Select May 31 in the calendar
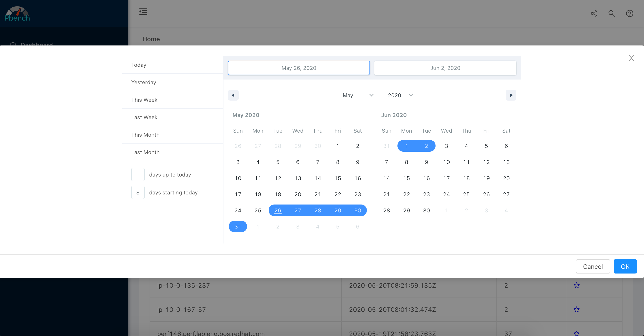644x336 pixels. tap(238, 226)
